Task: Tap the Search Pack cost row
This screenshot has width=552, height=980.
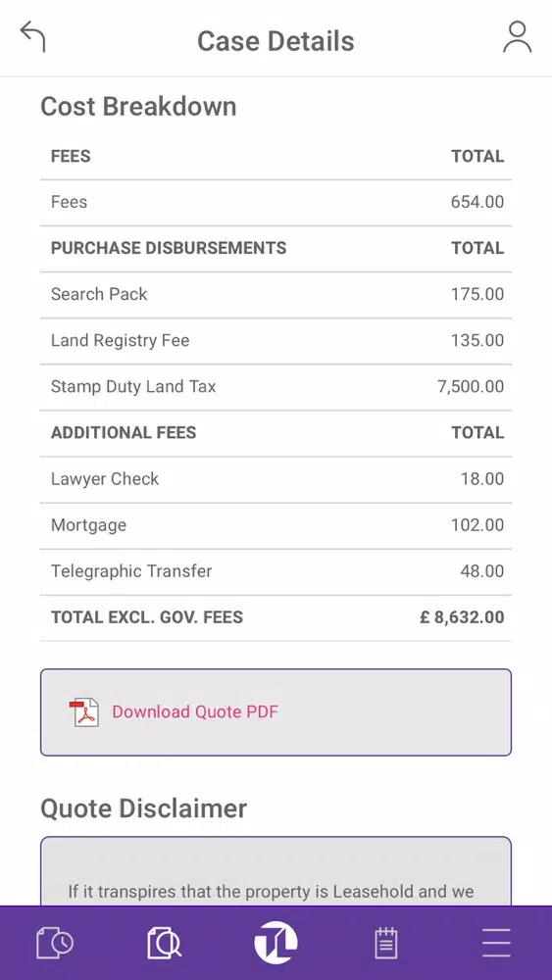Action: pos(276,294)
